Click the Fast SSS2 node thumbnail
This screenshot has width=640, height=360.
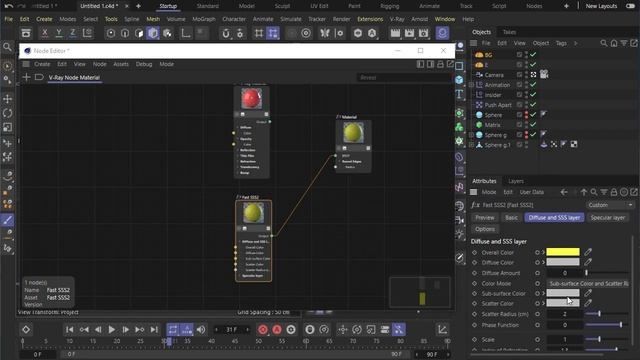click(253, 213)
